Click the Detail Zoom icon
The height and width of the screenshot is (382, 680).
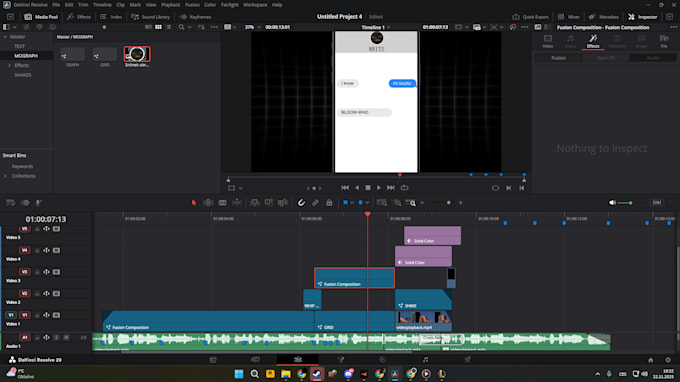tap(397, 202)
